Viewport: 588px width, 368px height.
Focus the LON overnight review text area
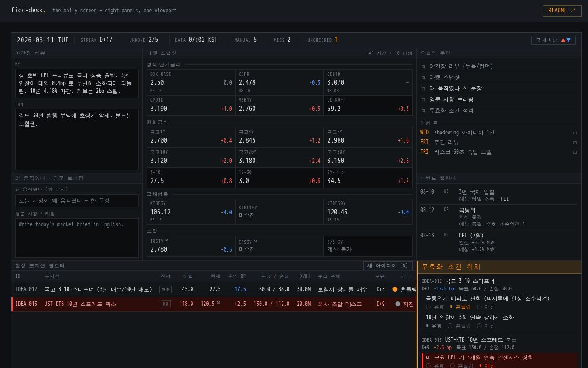point(77,139)
